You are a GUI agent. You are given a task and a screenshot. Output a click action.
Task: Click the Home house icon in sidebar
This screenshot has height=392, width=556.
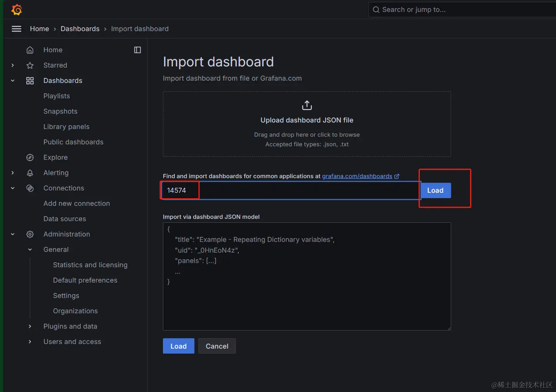pos(30,50)
